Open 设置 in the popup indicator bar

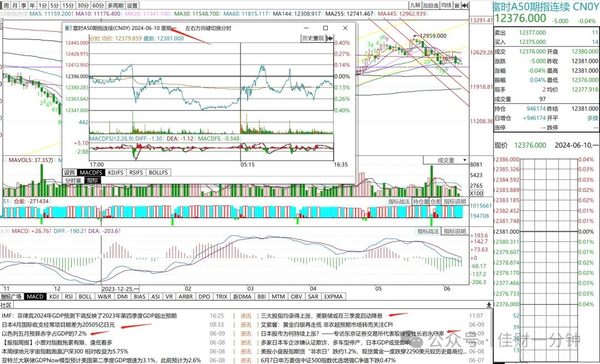69,173
